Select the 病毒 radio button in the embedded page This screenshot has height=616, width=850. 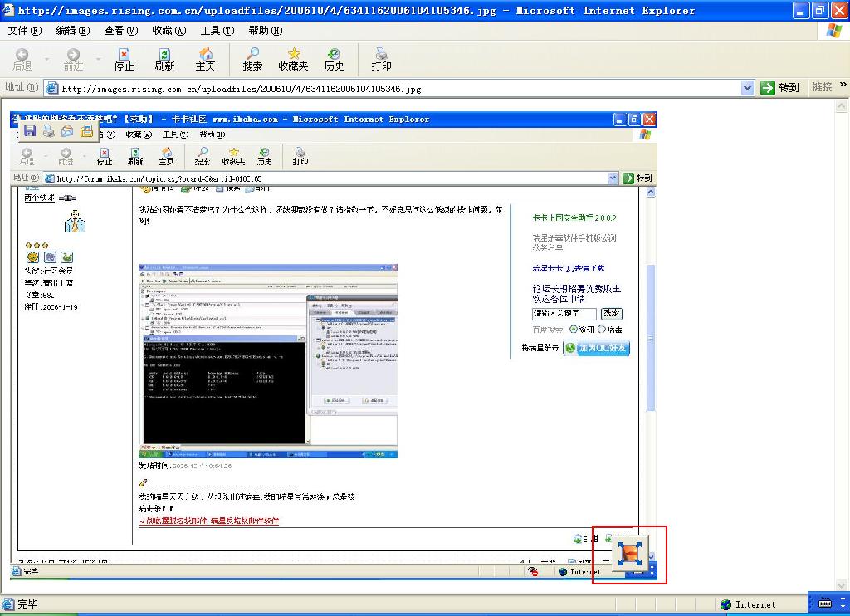[x=601, y=329]
